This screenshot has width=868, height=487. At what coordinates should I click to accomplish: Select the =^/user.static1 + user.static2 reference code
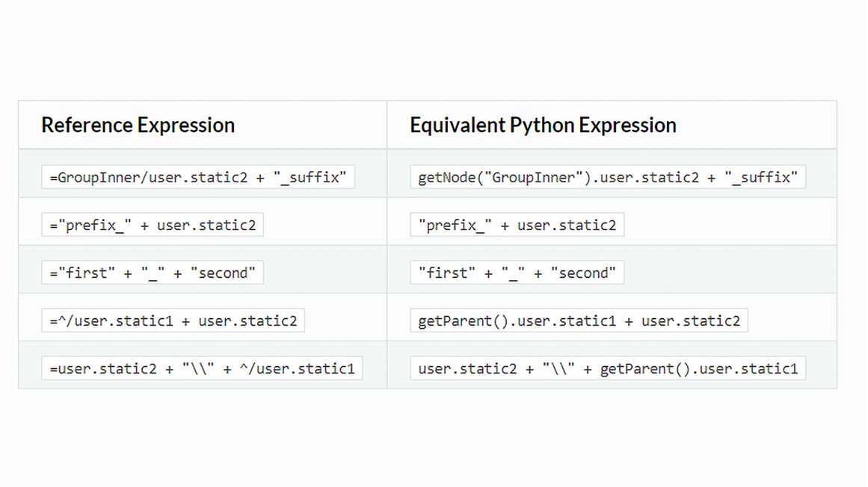tap(173, 320)
